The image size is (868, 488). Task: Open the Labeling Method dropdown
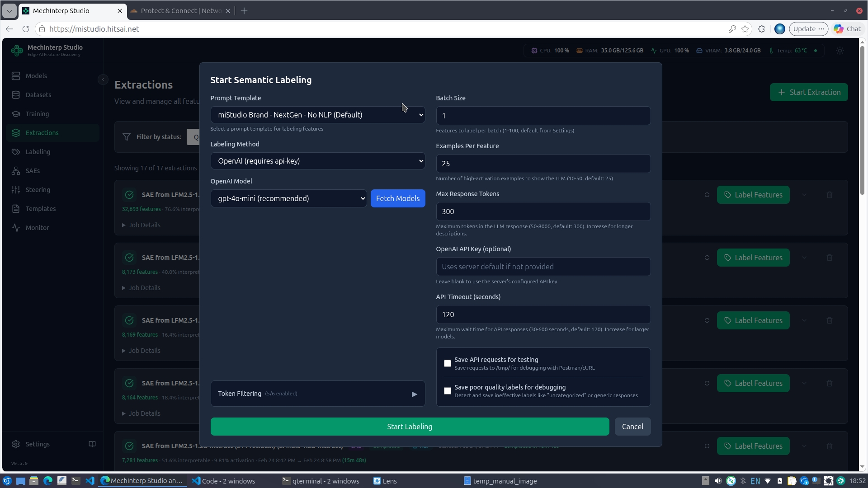(x=318, y=161)
